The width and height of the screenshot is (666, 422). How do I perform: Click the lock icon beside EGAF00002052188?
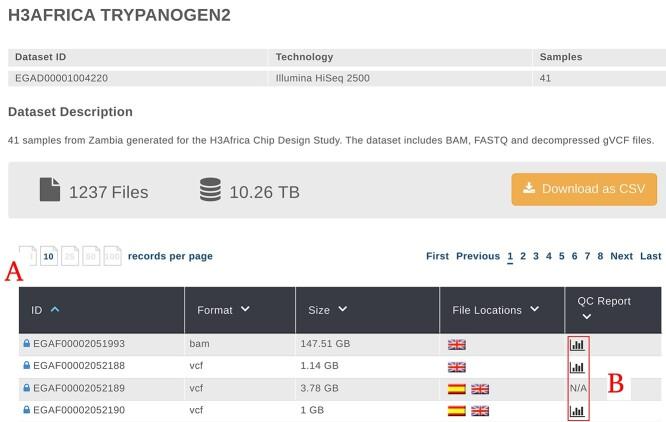click(x=27, y=367)
